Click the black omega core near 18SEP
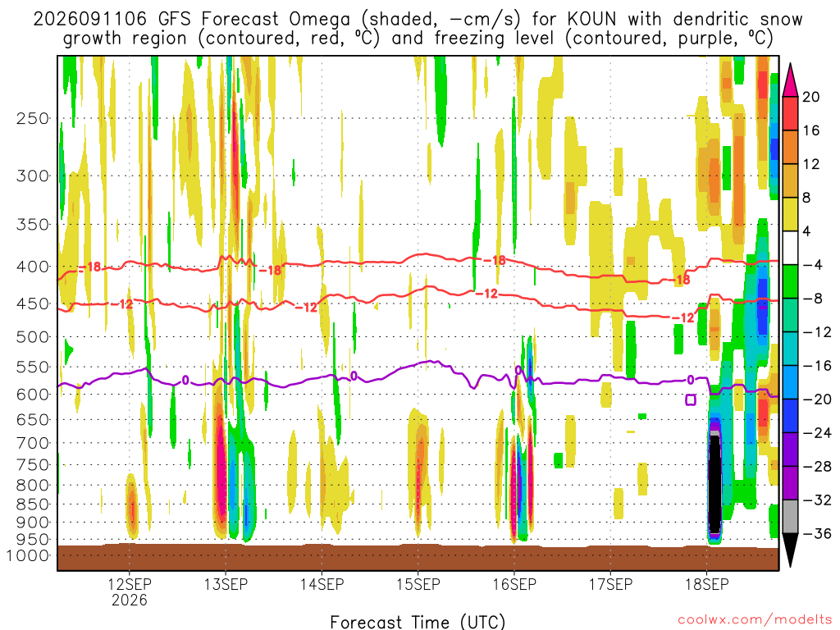Viewport: 840px width, 630px height. (714, 484)
